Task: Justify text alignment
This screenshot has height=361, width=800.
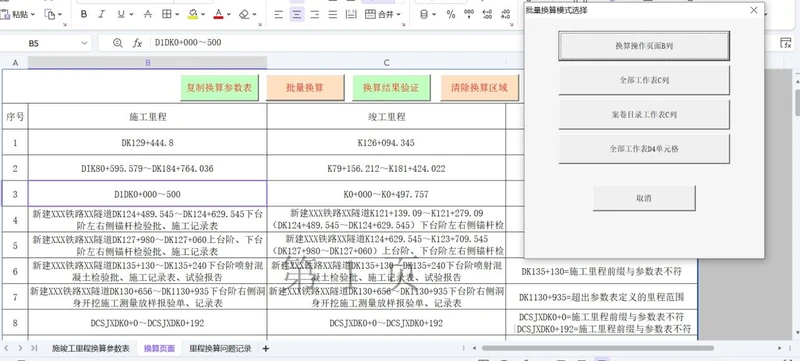Action: [x=333, y=14]
